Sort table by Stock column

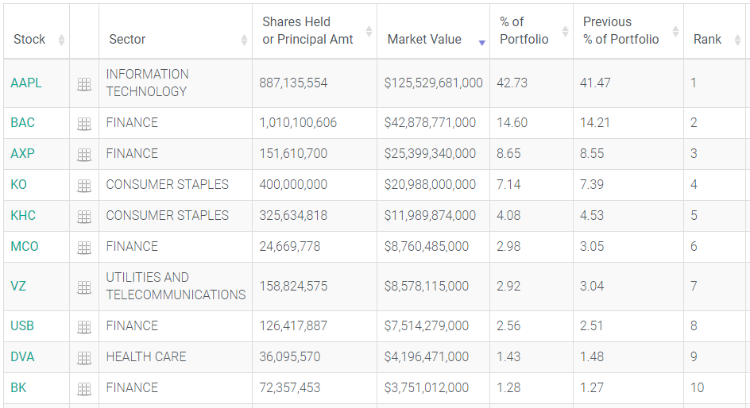click(x=30, y=40)
